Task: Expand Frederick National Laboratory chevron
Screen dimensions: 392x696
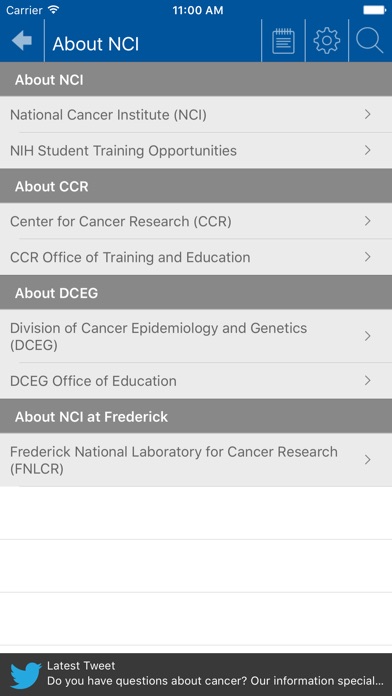Action: 368,460
